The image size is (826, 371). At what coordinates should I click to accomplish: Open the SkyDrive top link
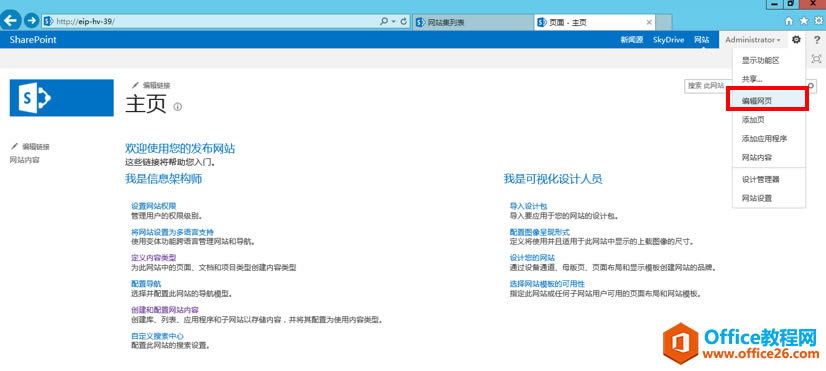668,40
